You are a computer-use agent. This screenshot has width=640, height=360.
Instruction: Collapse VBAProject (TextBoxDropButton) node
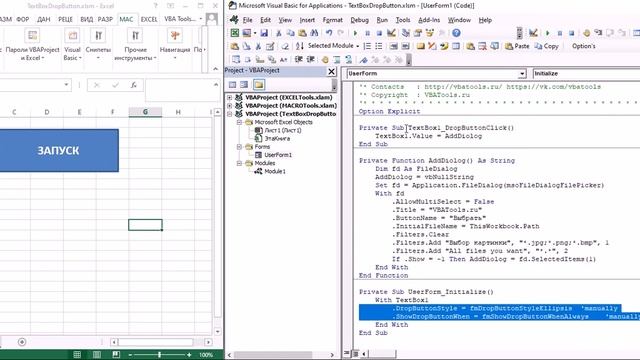(x=230, y=114)
